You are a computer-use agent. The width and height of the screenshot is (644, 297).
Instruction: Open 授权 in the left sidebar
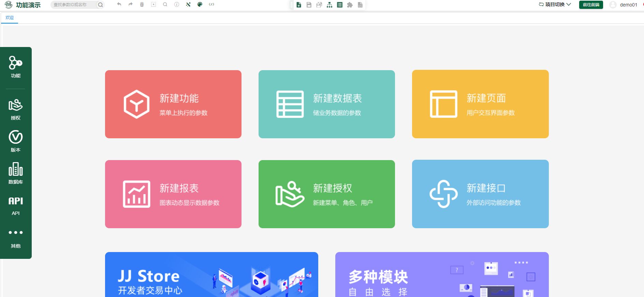(x=16, y=110)
